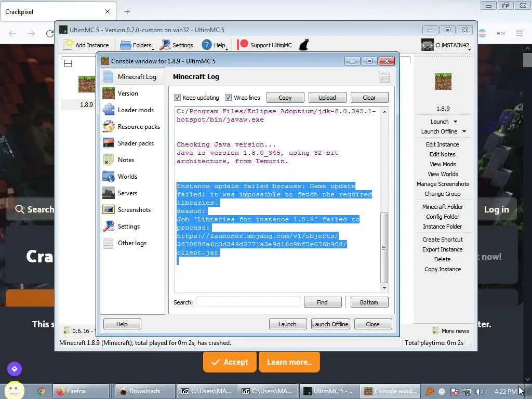Click the log vertical scrollbar thumb
This screenshot has height=399, width=532.
384,248
